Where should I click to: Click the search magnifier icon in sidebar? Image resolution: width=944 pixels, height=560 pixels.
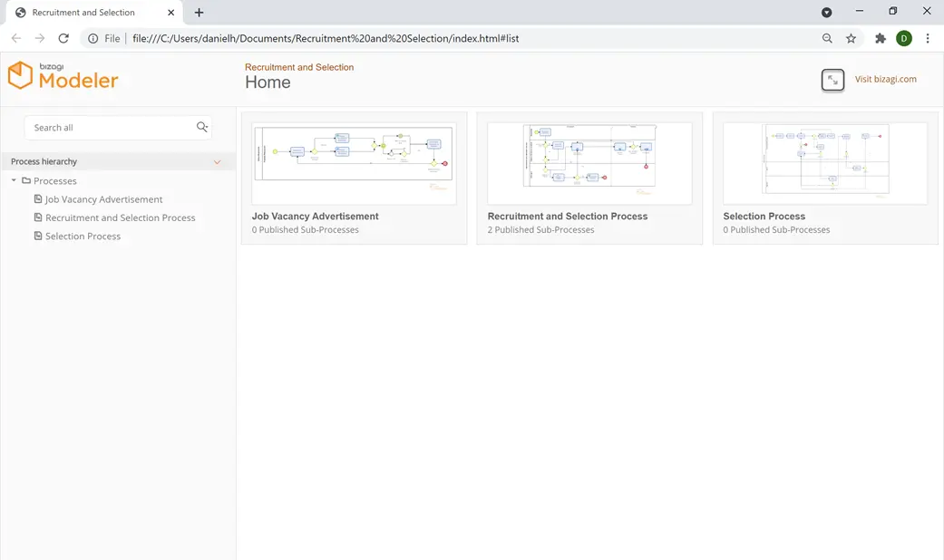201,127
